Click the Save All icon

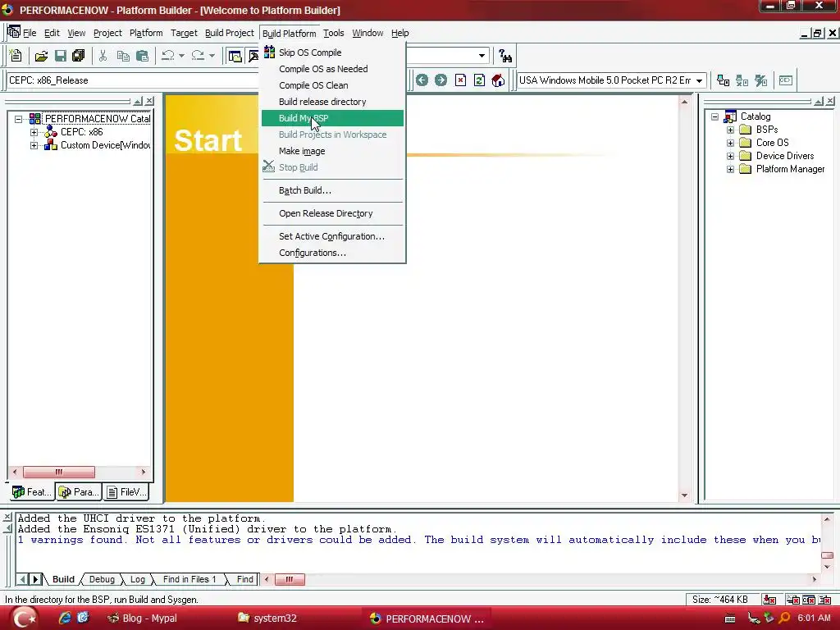[x=79, y=56]
